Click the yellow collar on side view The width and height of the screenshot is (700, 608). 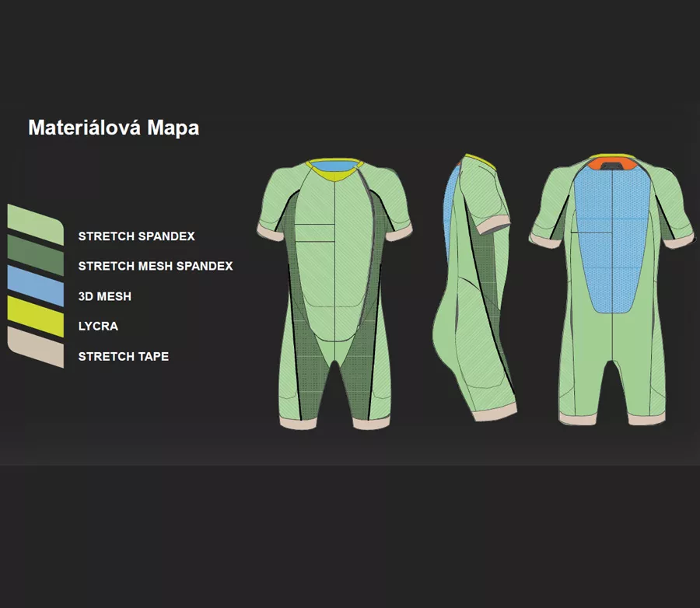coord(482,161)
